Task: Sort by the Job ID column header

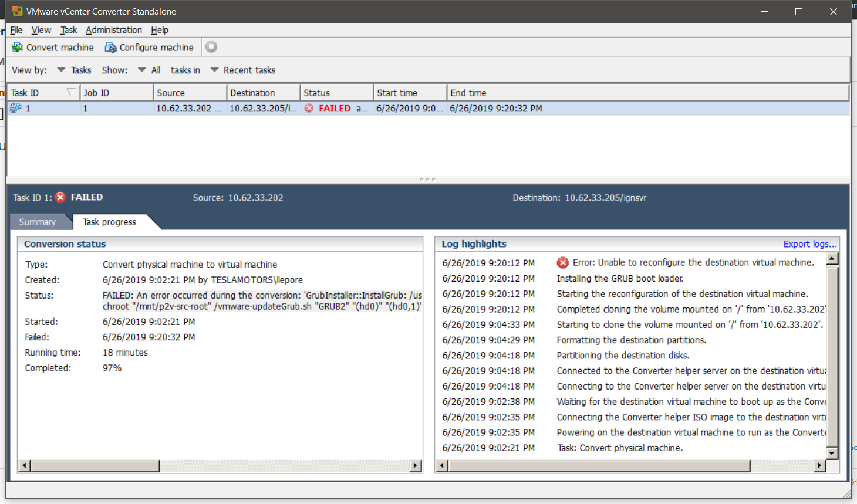Action: (x=117, y=93)
